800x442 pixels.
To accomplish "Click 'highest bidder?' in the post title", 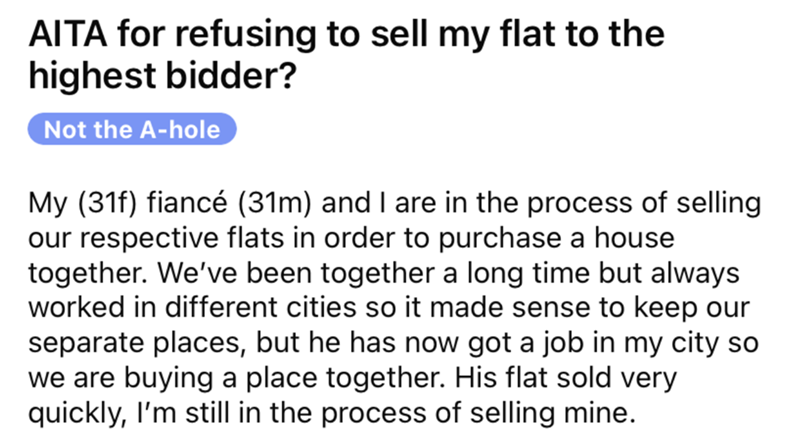I will (162, 79).
